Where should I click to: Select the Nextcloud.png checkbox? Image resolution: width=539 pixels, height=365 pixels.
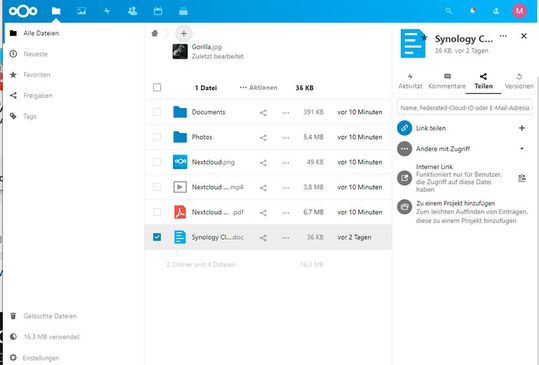(157, 162)
